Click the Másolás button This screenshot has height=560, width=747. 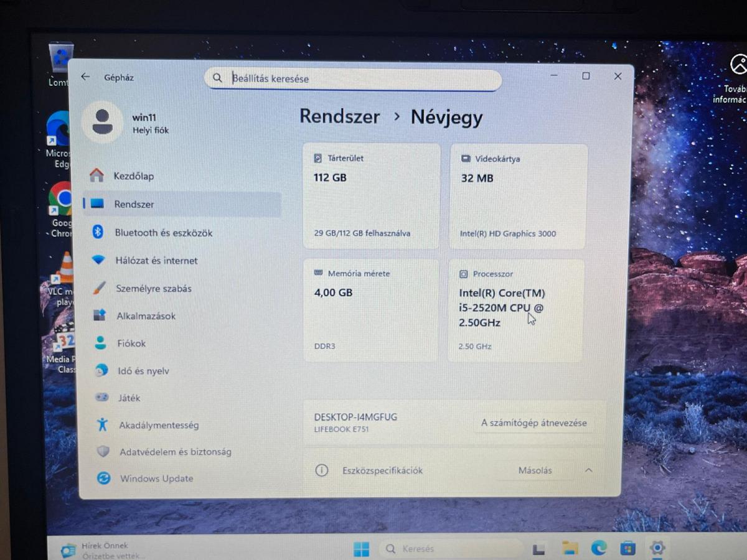(x=535, y=470)
